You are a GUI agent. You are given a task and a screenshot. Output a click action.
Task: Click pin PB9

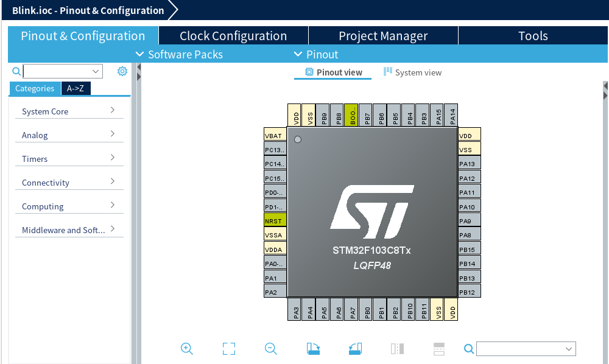click(323, 115)
